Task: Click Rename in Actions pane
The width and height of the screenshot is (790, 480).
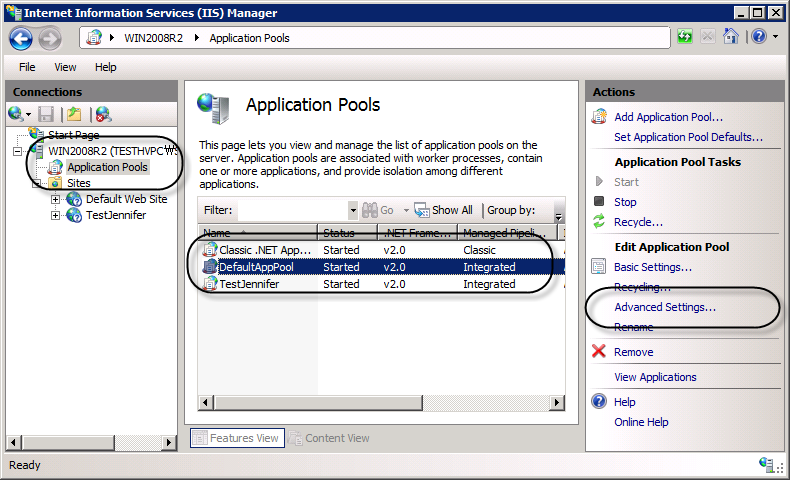Action: [x=633, y=327]
